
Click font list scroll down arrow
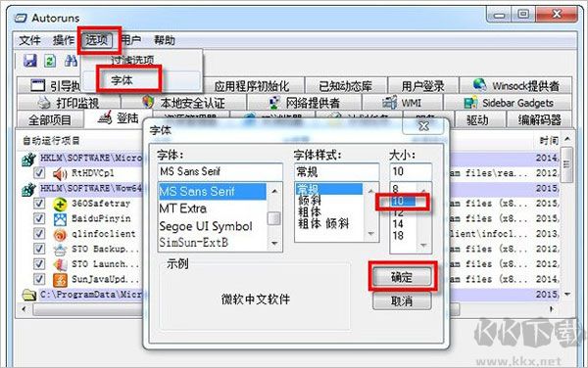274,244
